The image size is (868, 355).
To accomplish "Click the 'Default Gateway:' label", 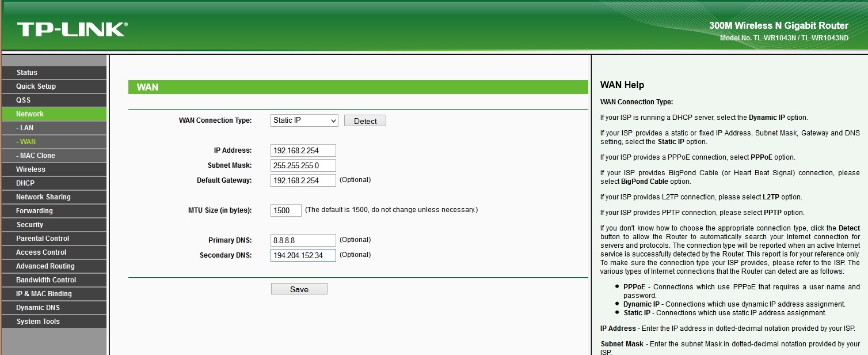I will 224,180.
